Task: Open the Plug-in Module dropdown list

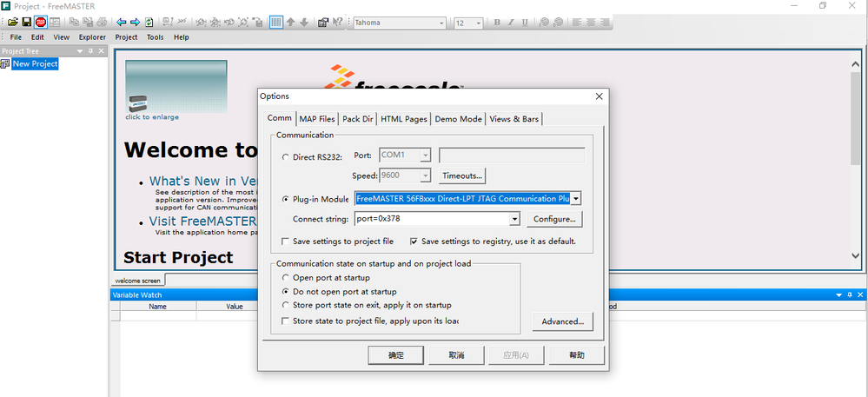Action: tap(576, 199)
